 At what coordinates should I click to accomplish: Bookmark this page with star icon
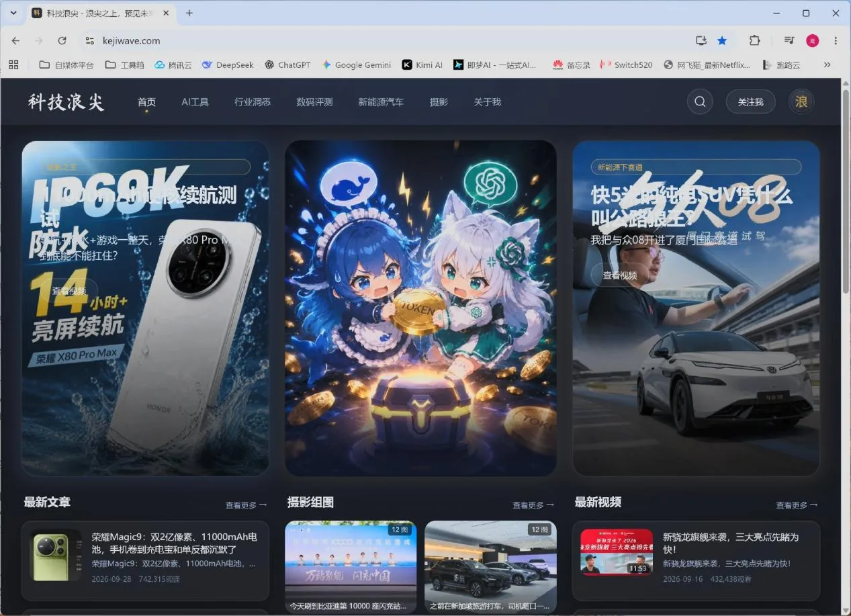pyautogui.click(x=722, y=41)
